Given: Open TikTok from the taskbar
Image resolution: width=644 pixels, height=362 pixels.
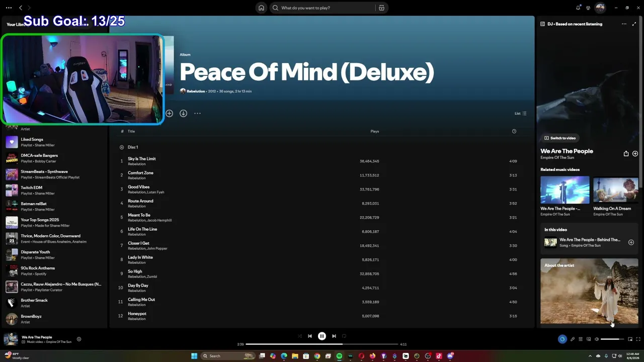Looking at the screenshot, I should point(439,356).
